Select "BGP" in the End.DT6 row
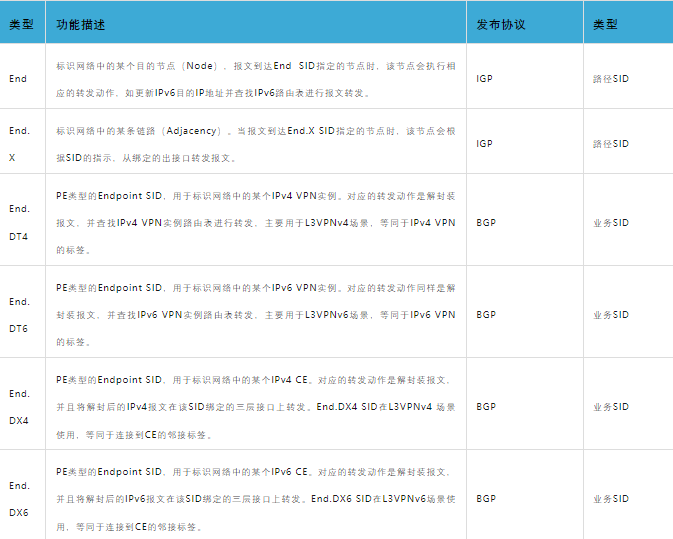This screenshot has height=539, width=673. [x=486, y=315]
